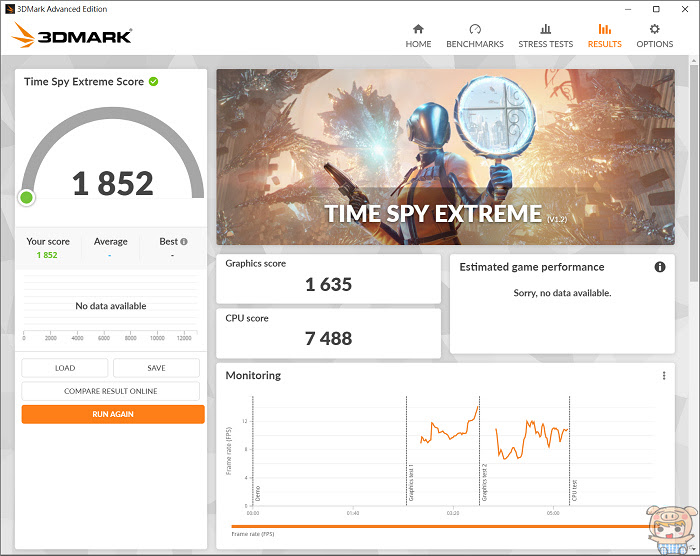700x556 pixels.
Task: Click the Graphics test 2 chart marker
Action: point(484,482)
